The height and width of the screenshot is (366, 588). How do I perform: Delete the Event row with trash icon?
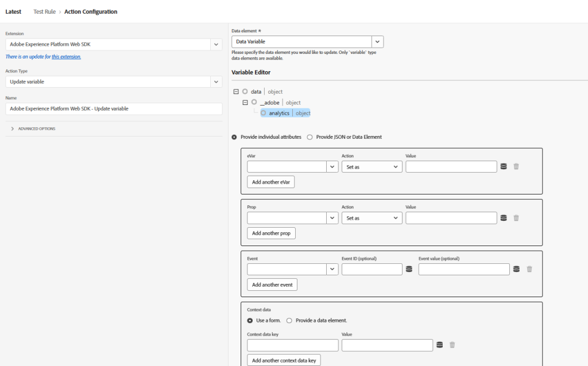(x=529, y=269)
